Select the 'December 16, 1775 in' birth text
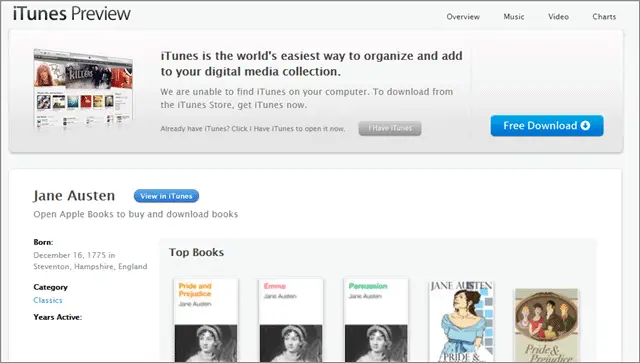 click(x=74, y=255)
